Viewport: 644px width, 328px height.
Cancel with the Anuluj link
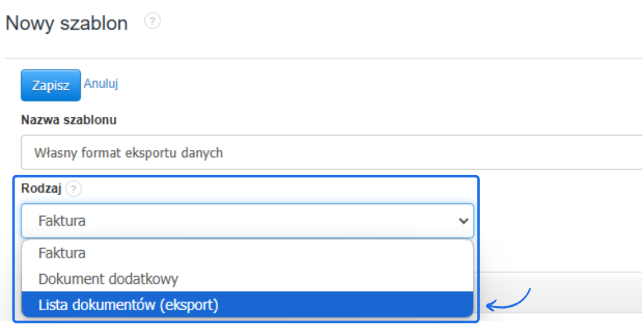(x=101, y=84)
